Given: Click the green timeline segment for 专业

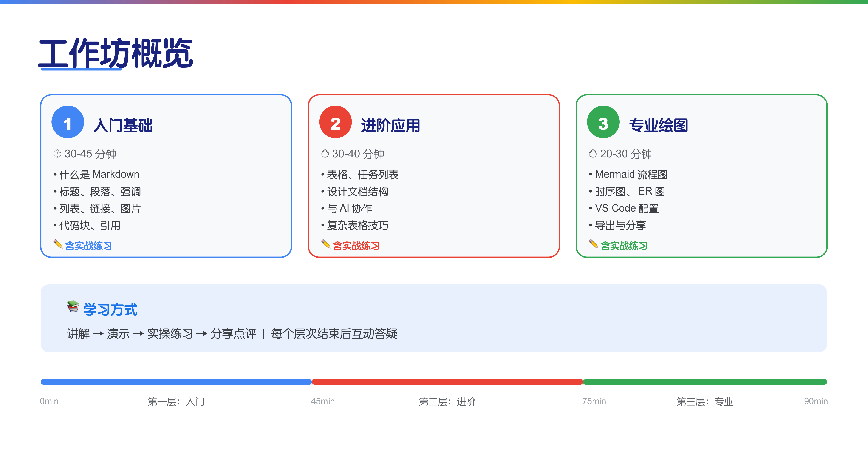Looking at the screenshot, I should pyautogui.click(x=705, y=382).
